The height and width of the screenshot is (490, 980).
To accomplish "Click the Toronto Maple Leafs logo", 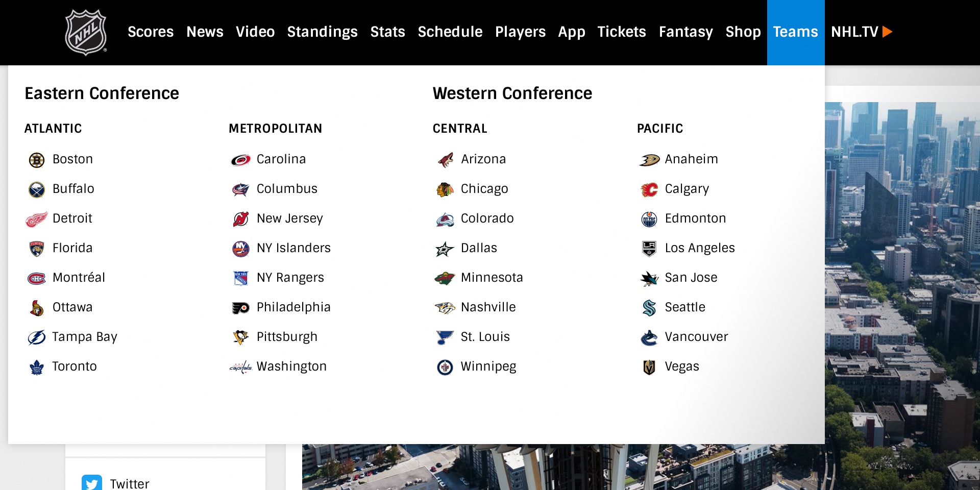I will pyautogui.click(x=37, y=367).
